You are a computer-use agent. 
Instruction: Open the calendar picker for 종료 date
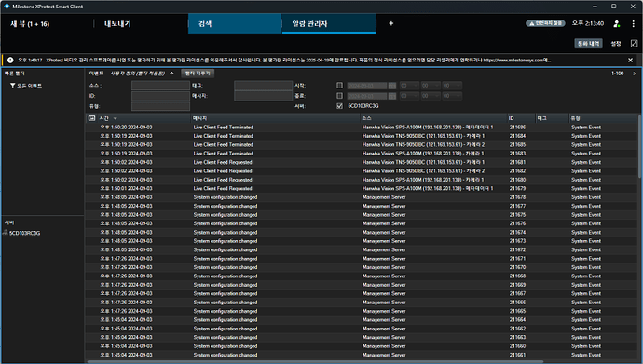392,96
